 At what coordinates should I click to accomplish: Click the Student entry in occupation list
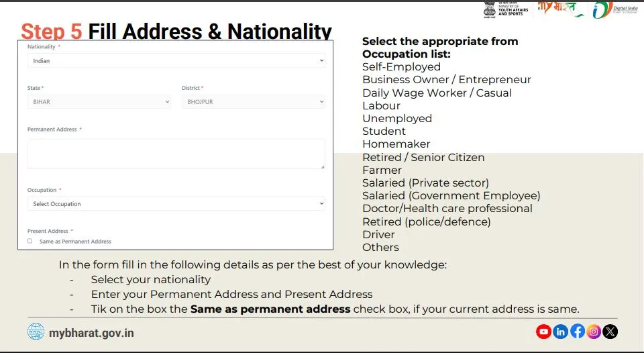pos(384,132)
